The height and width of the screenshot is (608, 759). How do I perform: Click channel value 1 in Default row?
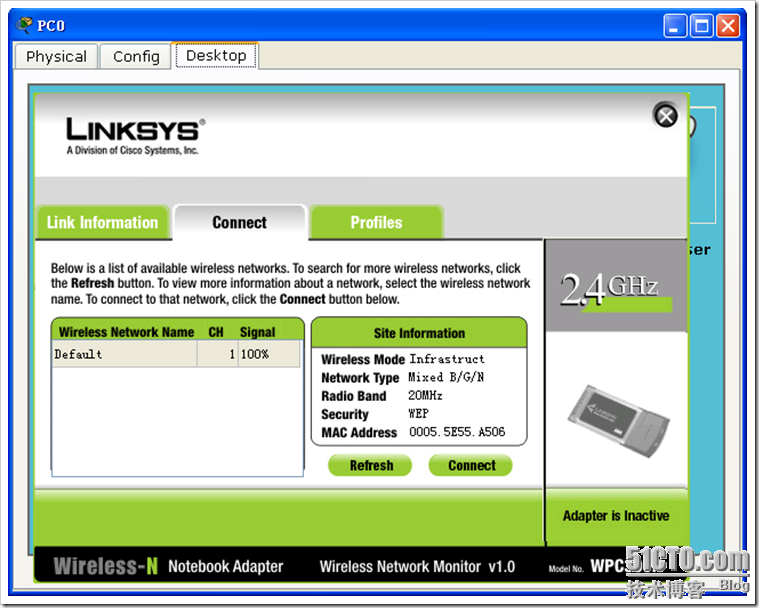point(232,354)
